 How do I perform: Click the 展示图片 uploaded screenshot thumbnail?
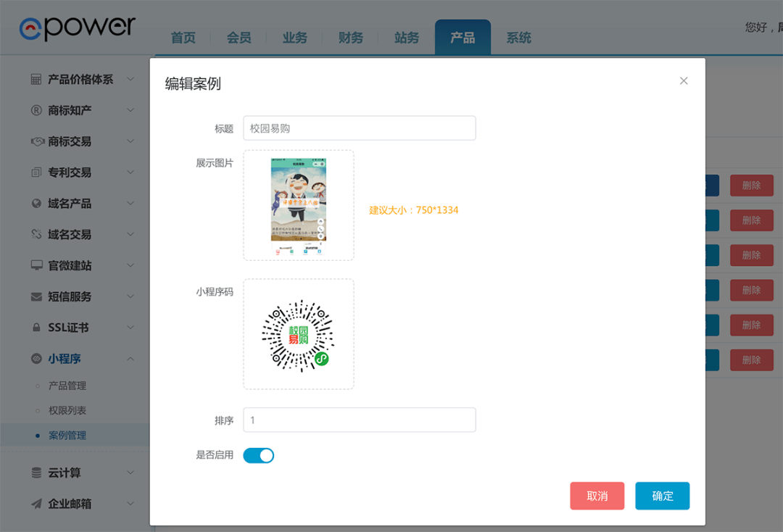point(299,207)
